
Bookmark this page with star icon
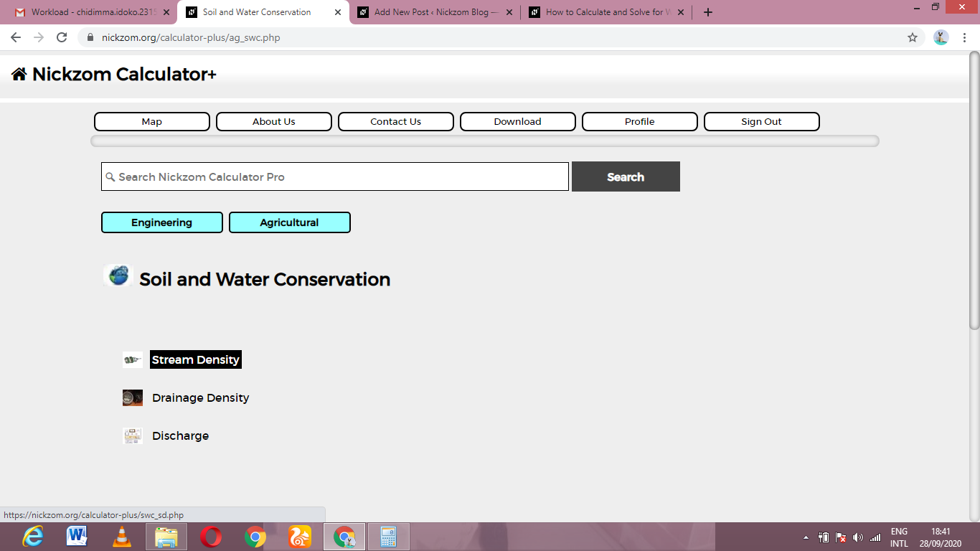(913, 37)
